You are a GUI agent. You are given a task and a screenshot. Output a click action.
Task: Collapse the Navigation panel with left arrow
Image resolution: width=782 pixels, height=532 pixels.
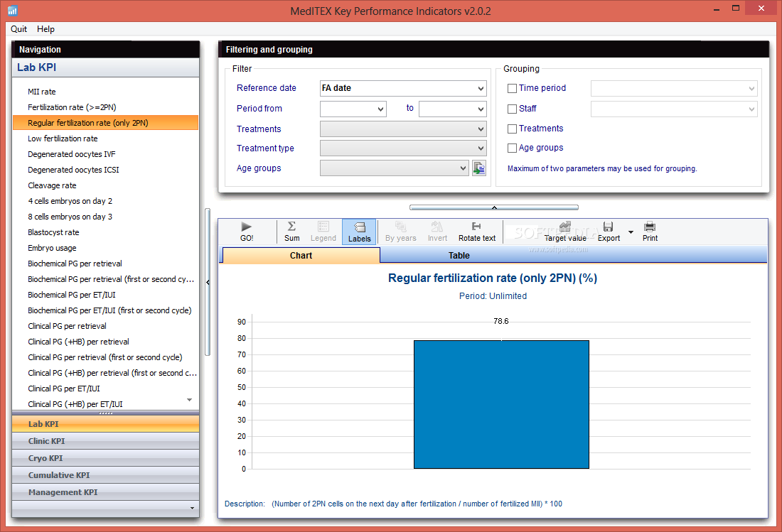tap(208, 282)
